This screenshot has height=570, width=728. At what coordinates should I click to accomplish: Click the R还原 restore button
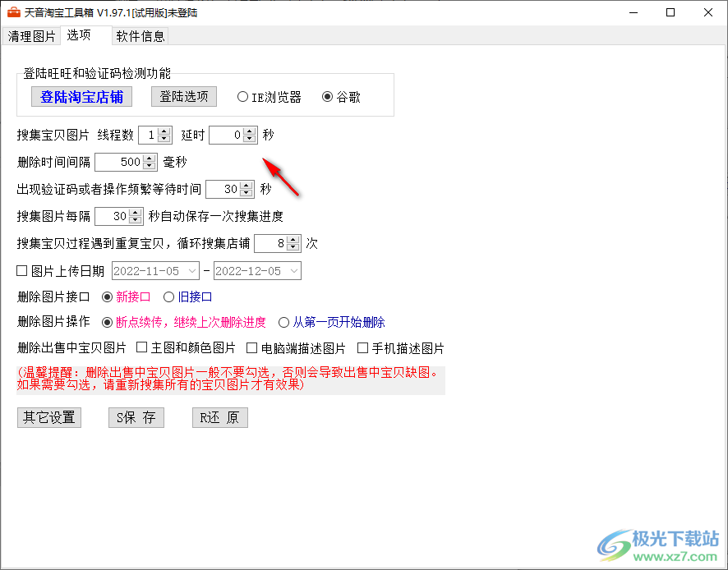pyautogui.click(x=219, y=417)
